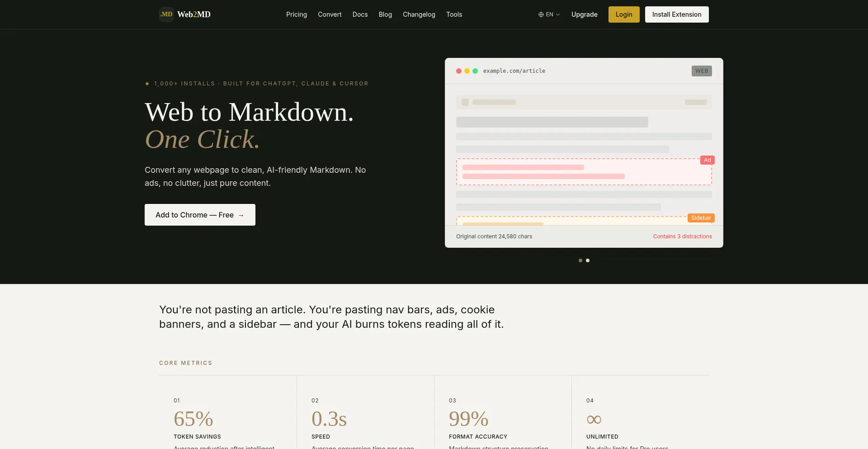The height and width of the screenshot is (449, 868).
Task: Click the 'One Click.' heading
Action: click(x=202, y=139)
